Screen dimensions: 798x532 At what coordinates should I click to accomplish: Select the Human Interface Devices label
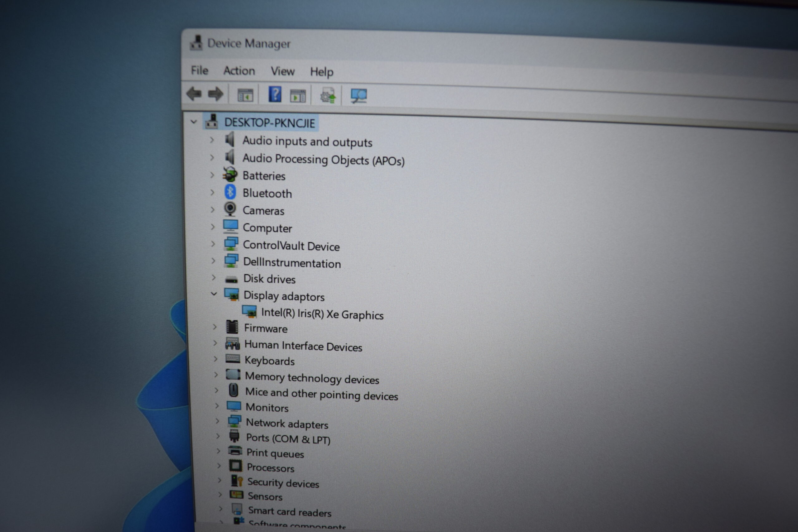pos(303,346)
